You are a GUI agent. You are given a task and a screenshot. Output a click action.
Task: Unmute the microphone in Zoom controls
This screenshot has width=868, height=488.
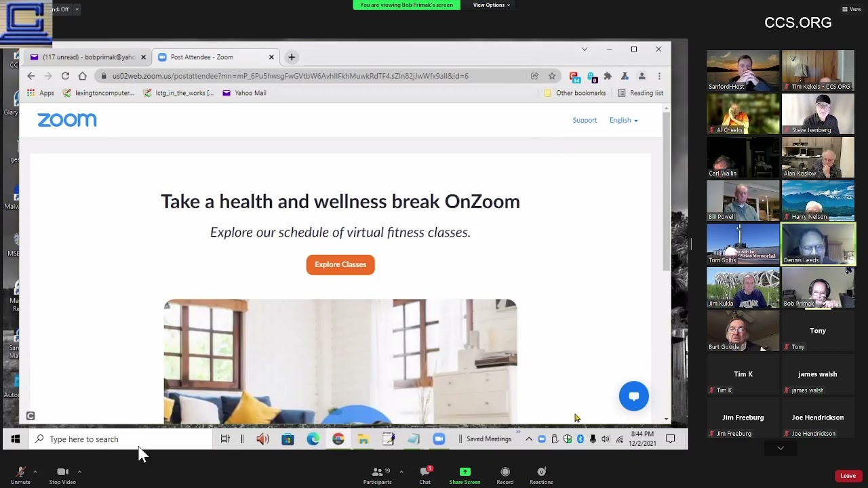tap(20, 475)
